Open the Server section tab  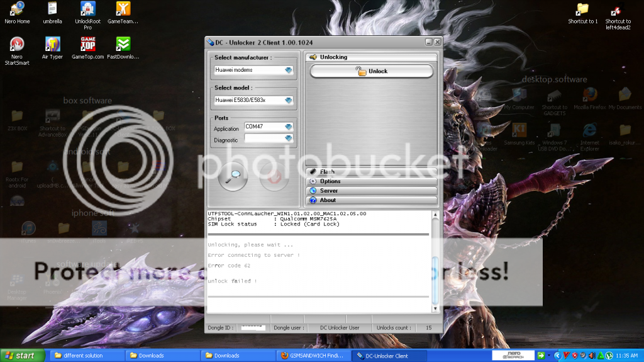pyautogui.click(x=371, y=191)
